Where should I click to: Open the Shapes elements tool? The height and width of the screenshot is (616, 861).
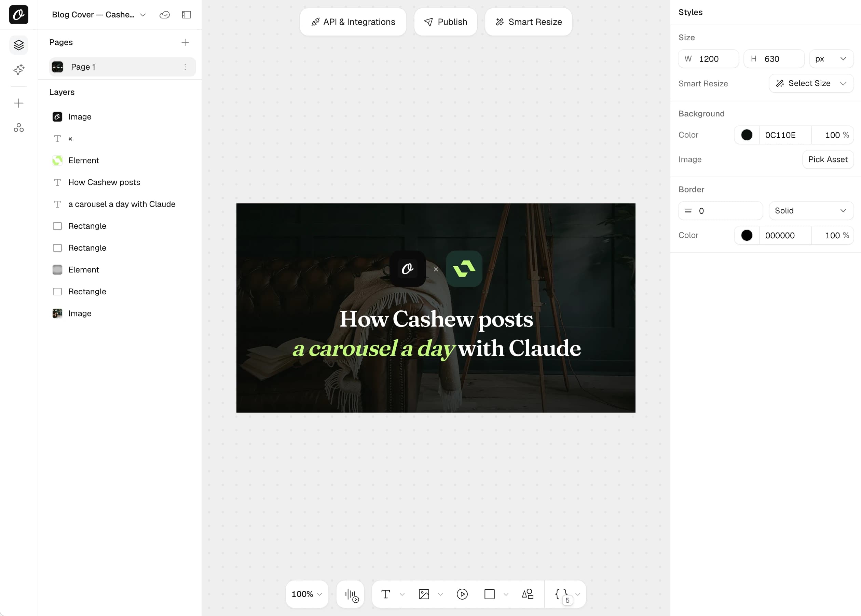point(528,594)
